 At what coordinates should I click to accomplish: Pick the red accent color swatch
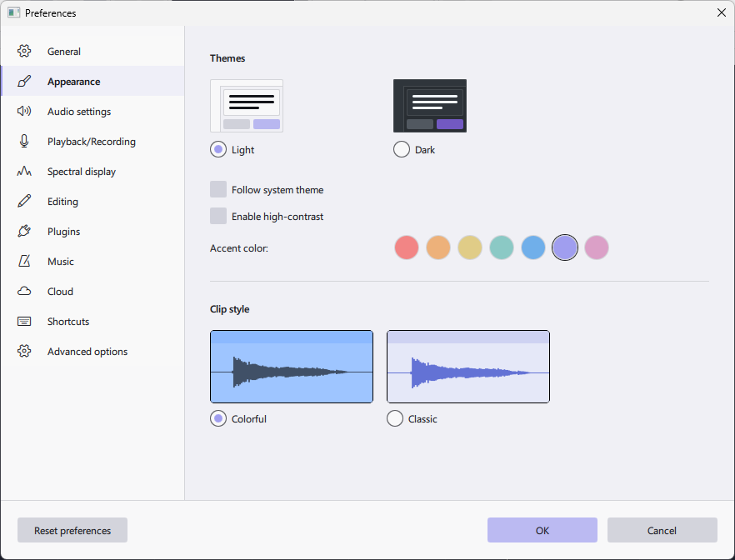pos(407,247)
